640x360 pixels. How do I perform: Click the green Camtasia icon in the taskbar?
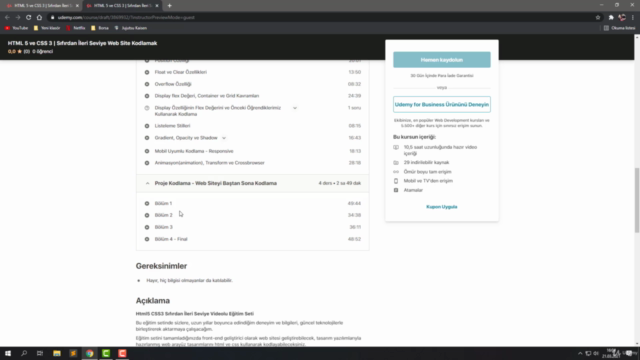click(106, 353)
